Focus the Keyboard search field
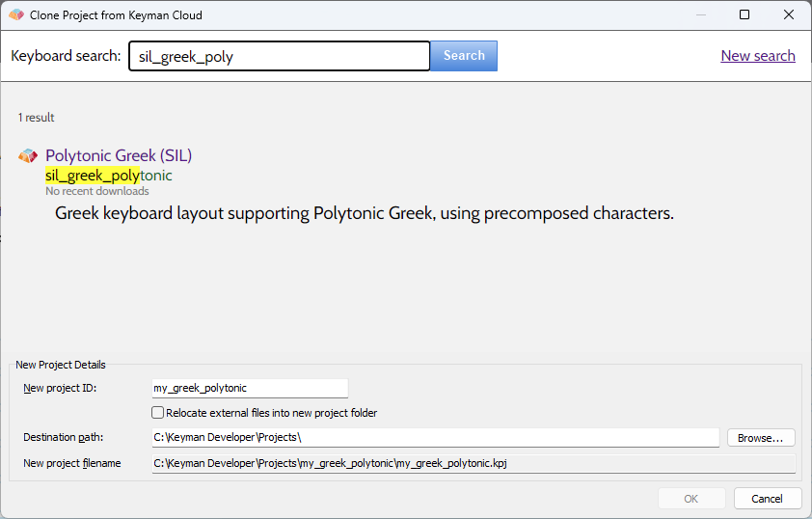 tap(279, 56)
